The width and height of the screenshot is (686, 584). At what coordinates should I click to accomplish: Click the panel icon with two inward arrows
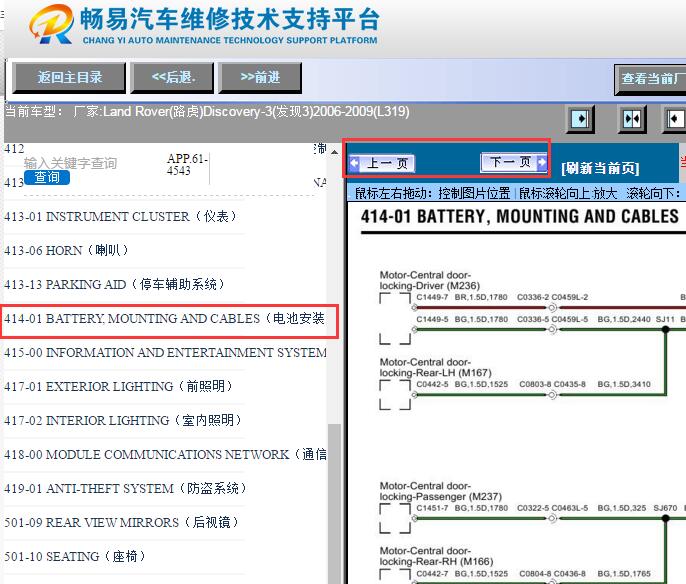(x=632, y=119)
